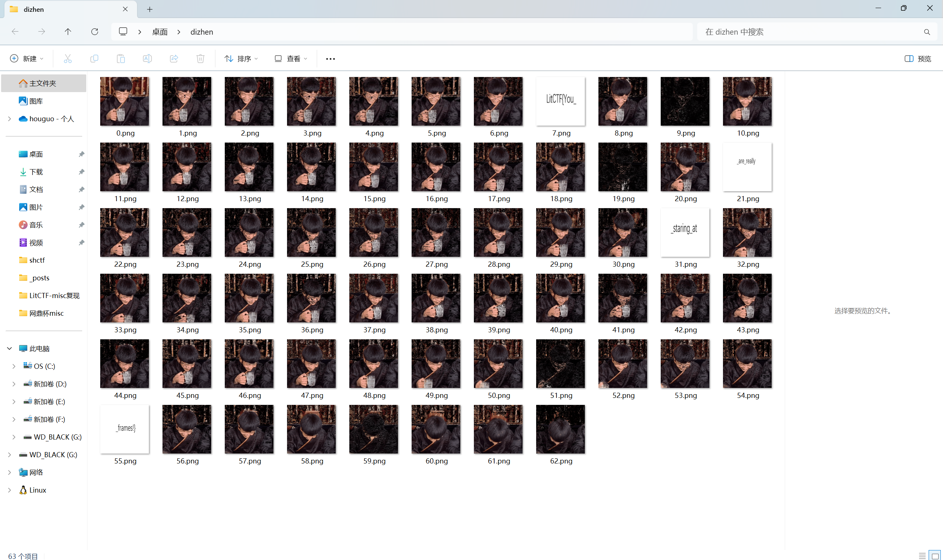Viewport: 943px width, 560px height.
Task: Click the Delete trash icon
Action: tap(200, 59)
